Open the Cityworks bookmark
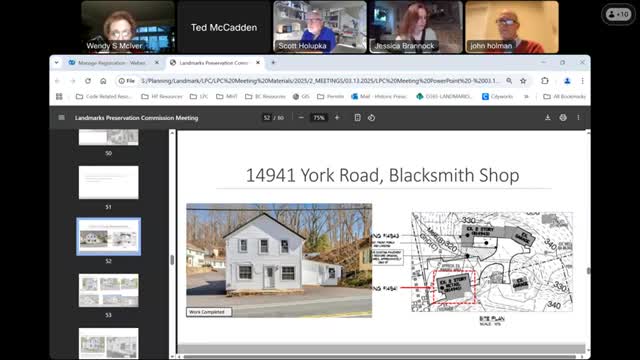Image resolution: width=640 pixels, height=360 pixels. pos(498,96)
